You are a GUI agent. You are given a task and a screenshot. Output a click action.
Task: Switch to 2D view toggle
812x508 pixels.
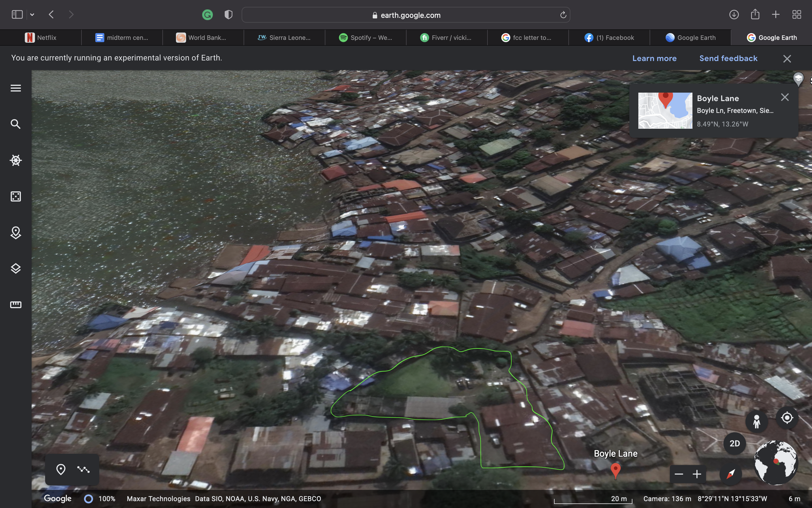point(734,444)
